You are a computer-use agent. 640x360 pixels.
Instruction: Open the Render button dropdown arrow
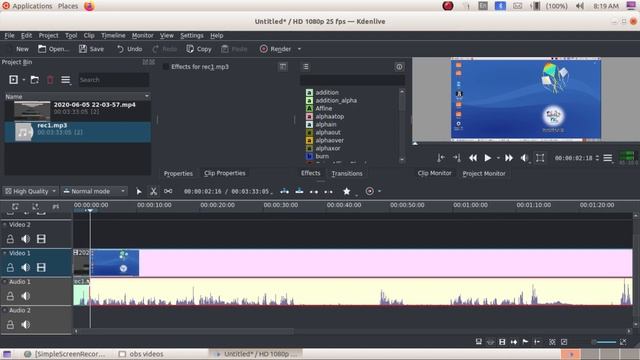pos(299,49)
